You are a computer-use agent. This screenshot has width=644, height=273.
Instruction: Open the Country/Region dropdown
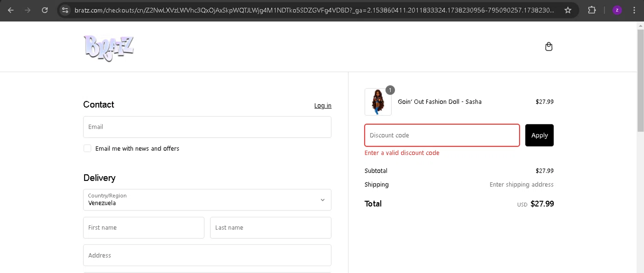[x=207, y=200]
